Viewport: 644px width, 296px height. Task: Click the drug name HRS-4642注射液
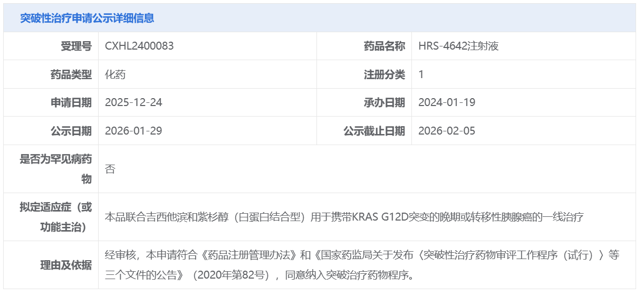point(458,46)
